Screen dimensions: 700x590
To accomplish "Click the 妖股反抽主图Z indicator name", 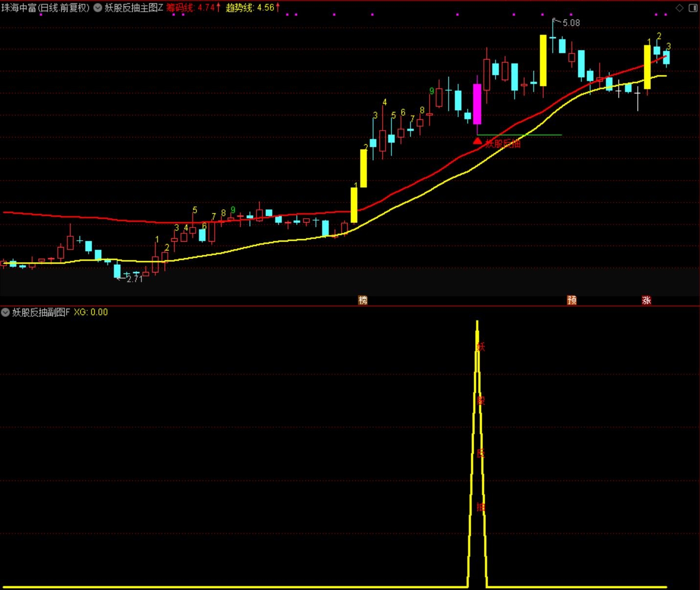I will pos(134,8).
